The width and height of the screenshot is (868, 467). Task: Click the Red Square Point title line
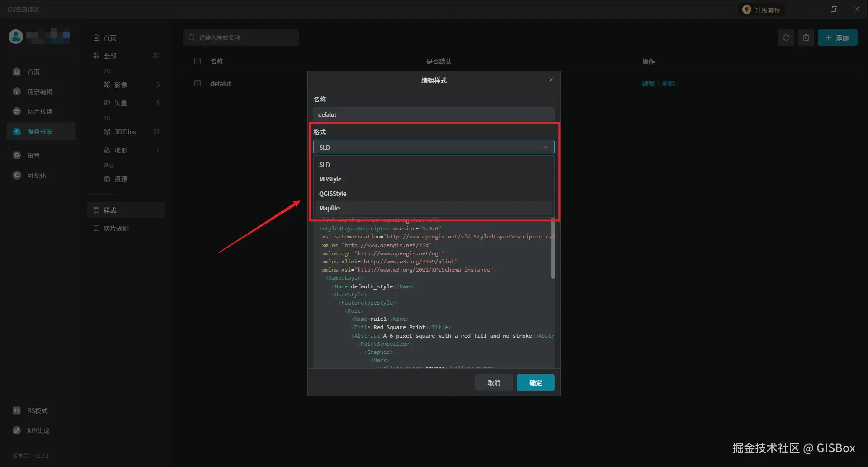pyautogui.click(x=401, y=328)
